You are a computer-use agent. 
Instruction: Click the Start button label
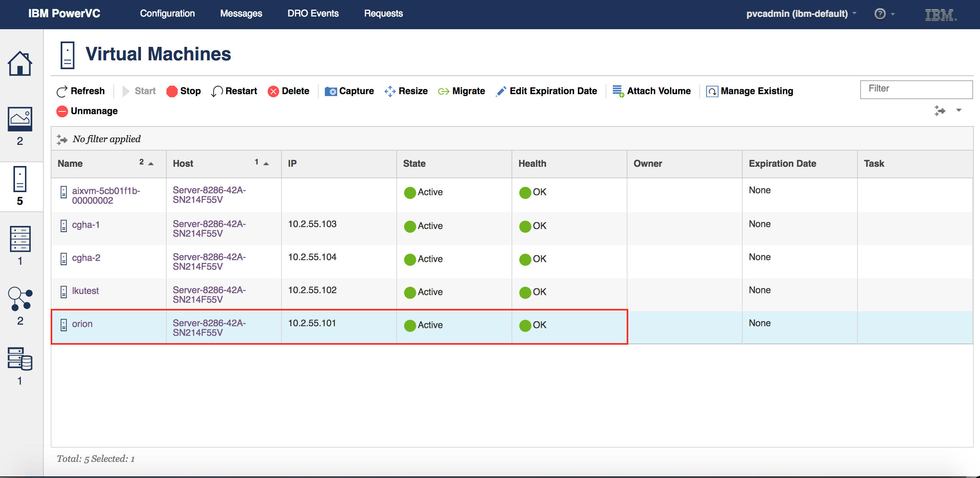click(x=145, y=91)
